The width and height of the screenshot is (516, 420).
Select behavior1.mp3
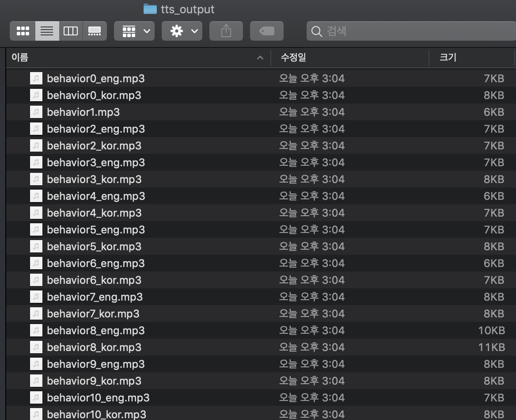coord(261,112)
